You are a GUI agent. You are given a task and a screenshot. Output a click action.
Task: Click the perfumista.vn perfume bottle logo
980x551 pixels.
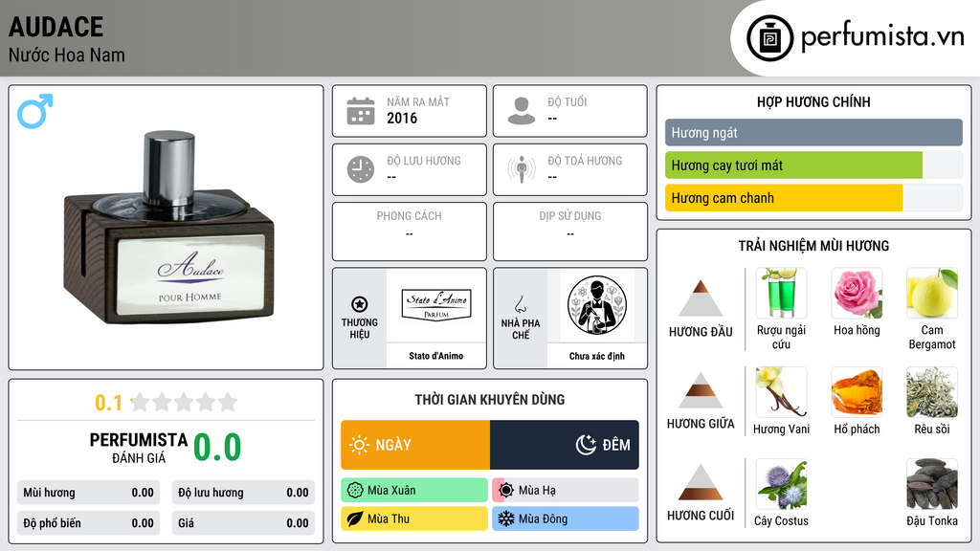pos(770,38)
